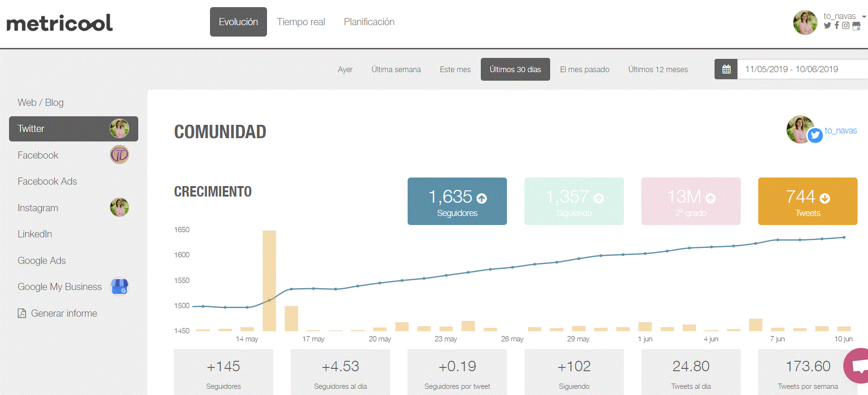Click the 1 jun axis label
Screen dimensions: 868x395
645,339
